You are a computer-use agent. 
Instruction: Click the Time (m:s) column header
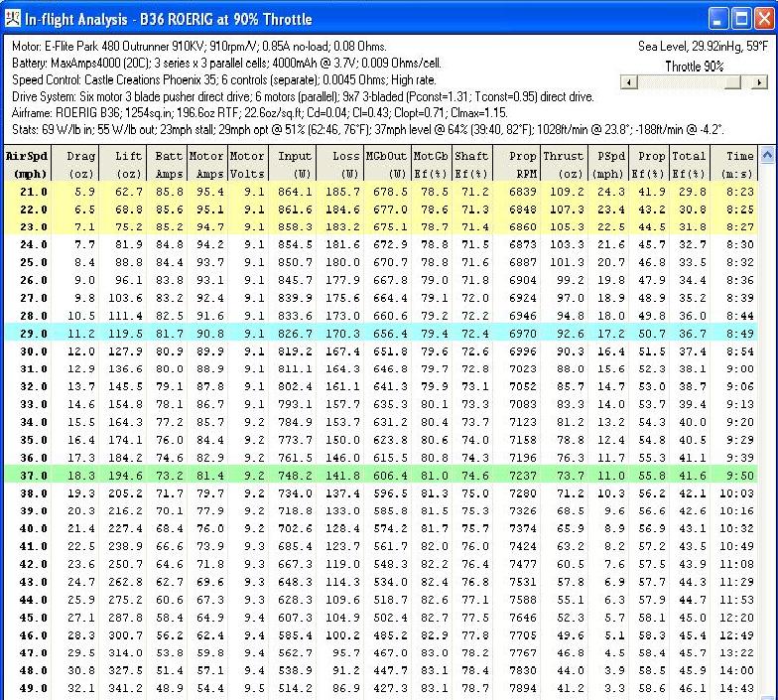[739, 163]
